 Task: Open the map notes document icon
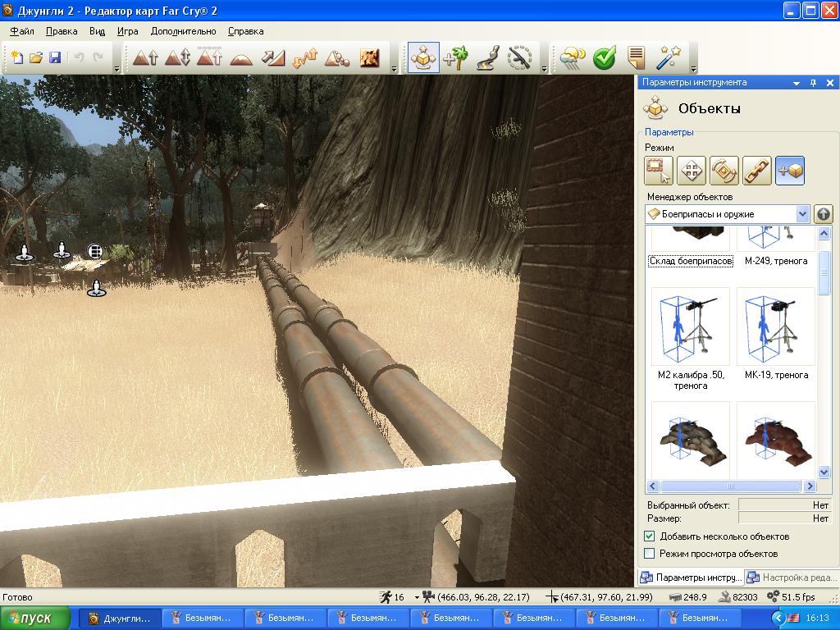coord(636,57)
